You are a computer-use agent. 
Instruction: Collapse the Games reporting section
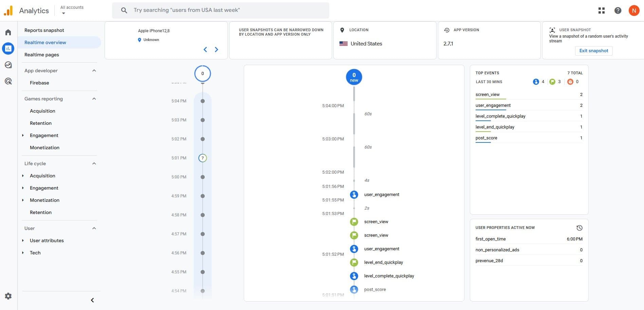click(94, 99)
